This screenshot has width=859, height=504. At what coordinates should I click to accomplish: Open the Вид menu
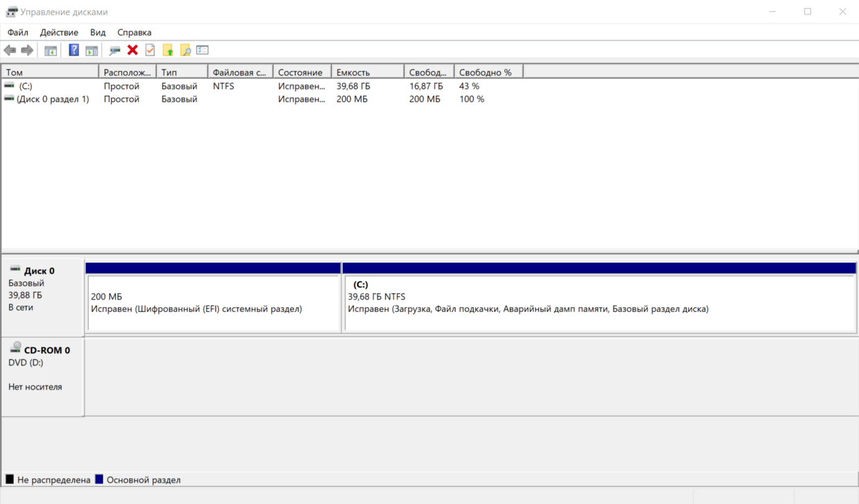(98, 33)
